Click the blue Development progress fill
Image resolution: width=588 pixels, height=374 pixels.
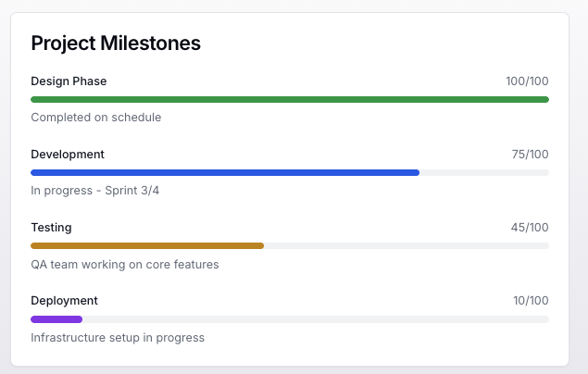pos(225,172)
